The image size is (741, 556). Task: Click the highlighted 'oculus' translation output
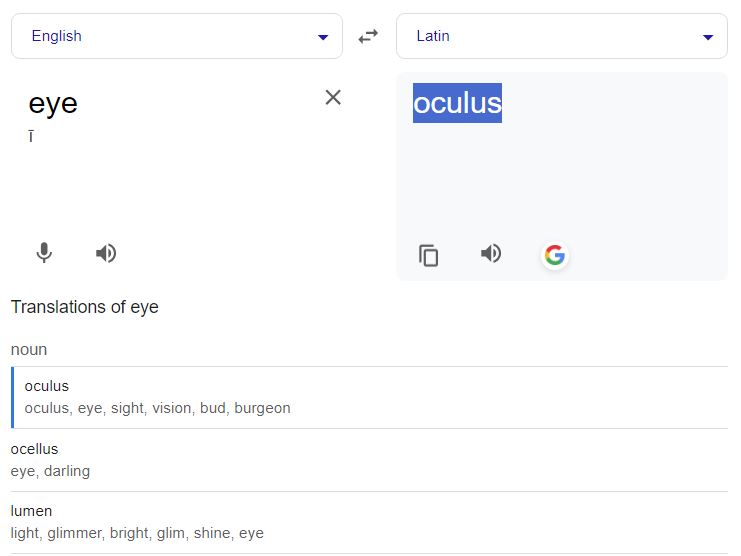click(457, 103)
